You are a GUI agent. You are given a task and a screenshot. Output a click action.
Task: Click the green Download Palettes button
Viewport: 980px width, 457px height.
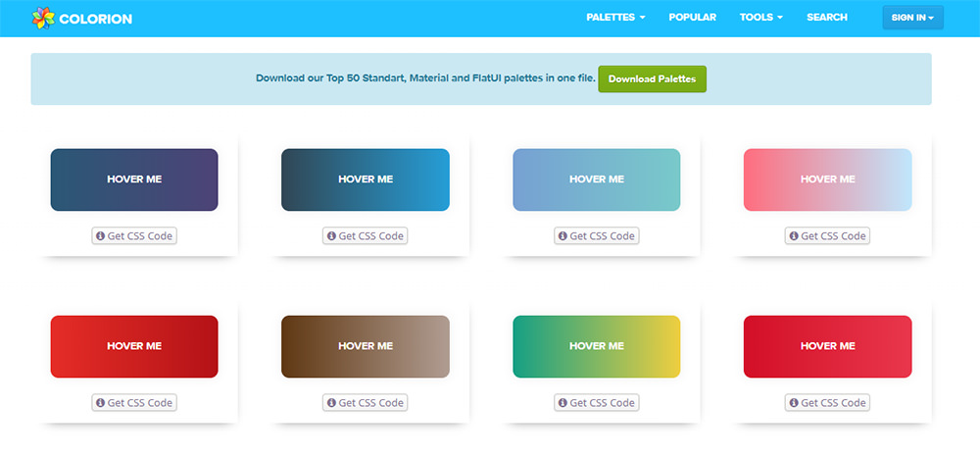pos(652,78)
